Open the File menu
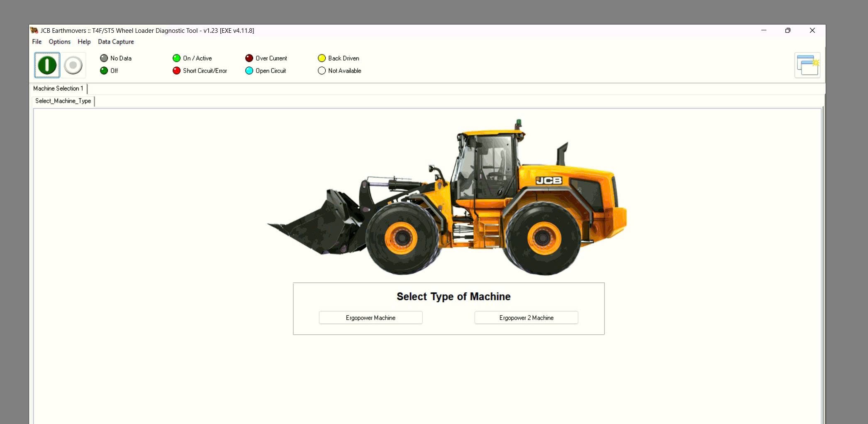 click(x=37, y=42)
